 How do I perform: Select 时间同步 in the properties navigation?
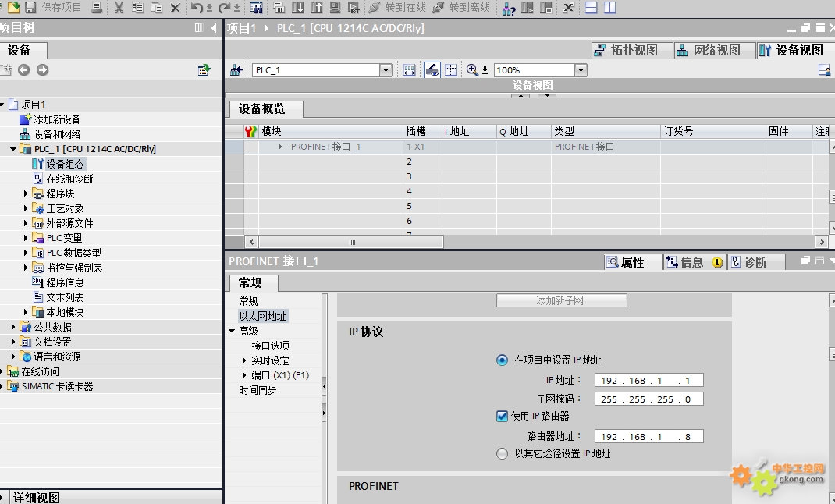[258, 390]
